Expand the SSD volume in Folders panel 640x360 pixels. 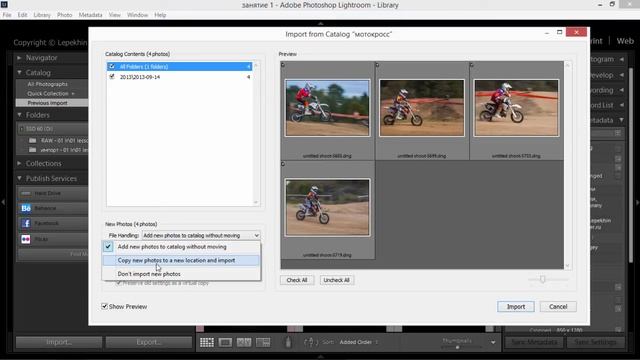tap(22, 129)
